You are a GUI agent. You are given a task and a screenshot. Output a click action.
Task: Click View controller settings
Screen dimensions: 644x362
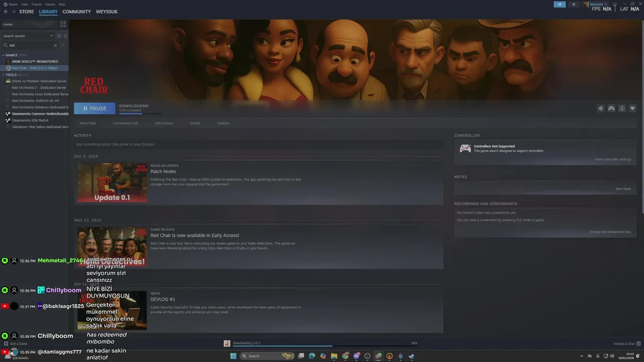[x=613, y=159]
